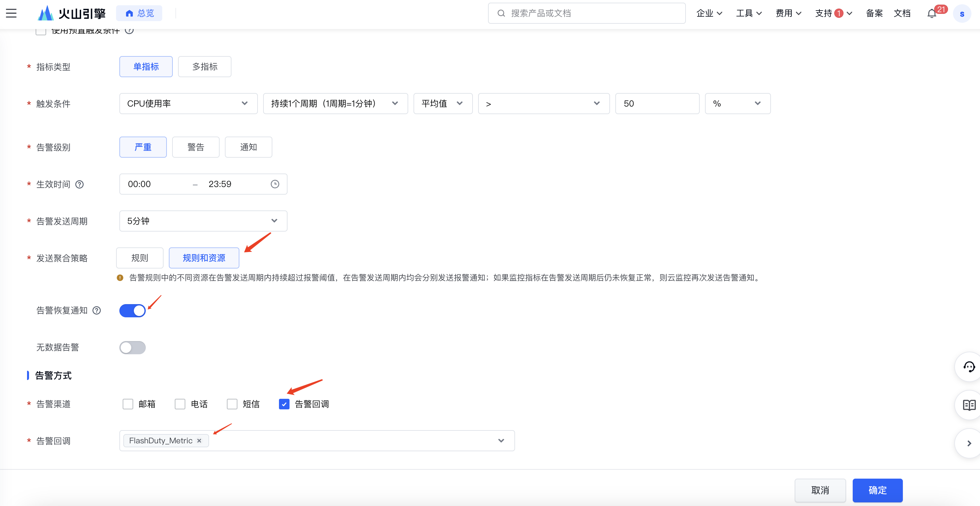Set alert level to 警告

[x=196, y=147]
